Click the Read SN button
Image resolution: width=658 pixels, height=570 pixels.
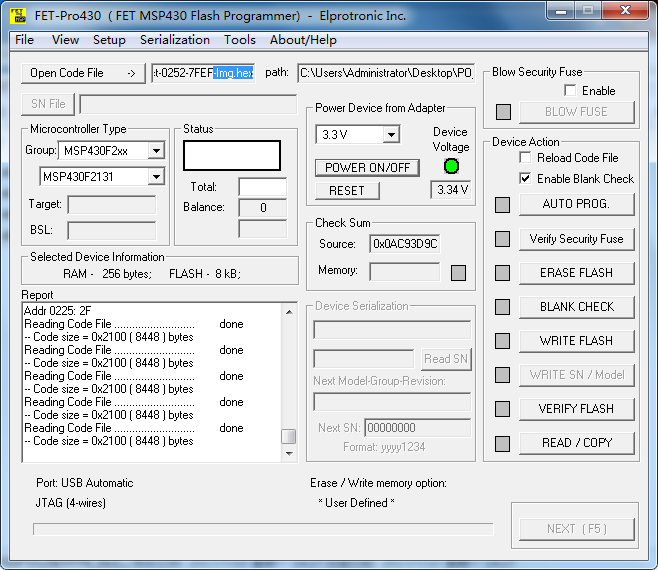[446, 359]
